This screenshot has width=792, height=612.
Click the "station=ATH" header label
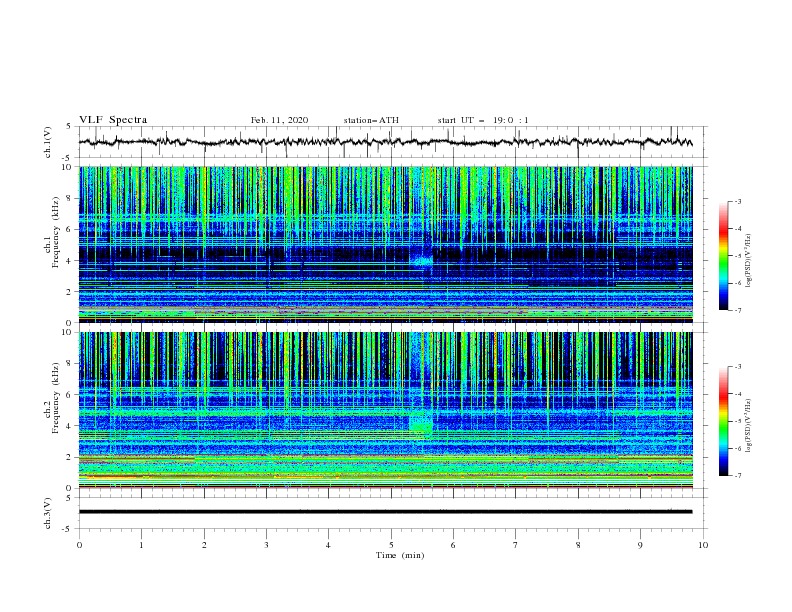(x=371, y=120)
